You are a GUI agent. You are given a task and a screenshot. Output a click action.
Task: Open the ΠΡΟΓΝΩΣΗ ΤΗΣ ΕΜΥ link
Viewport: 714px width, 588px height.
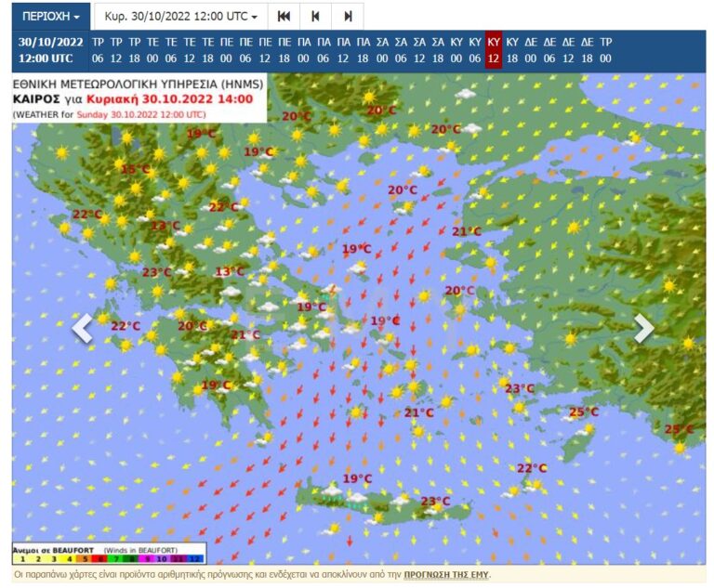446,575
